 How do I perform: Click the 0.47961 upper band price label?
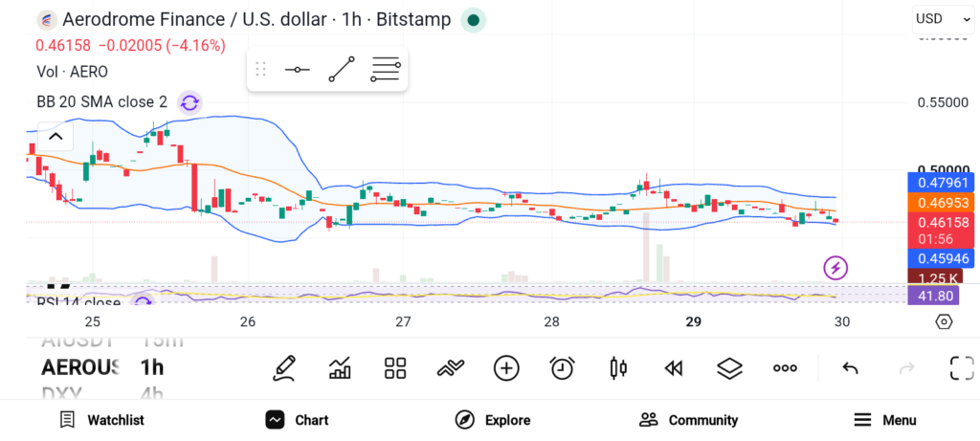941,183
